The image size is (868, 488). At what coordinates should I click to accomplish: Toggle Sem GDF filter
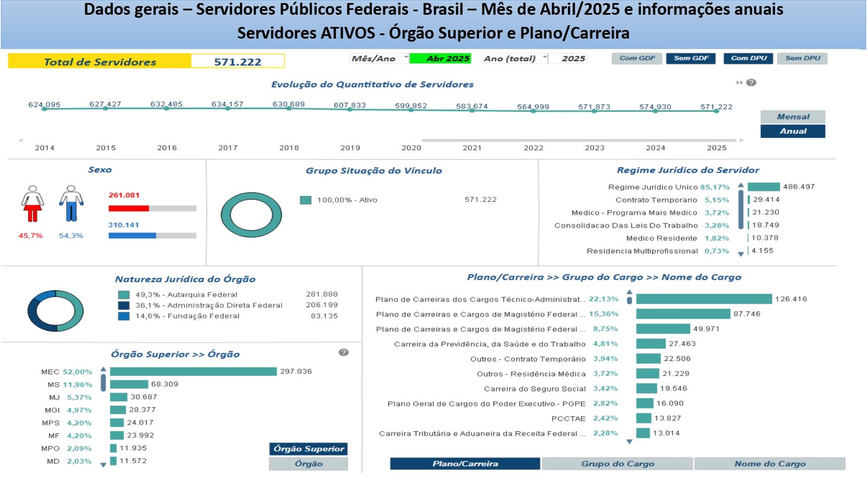(x=691, y=59)
